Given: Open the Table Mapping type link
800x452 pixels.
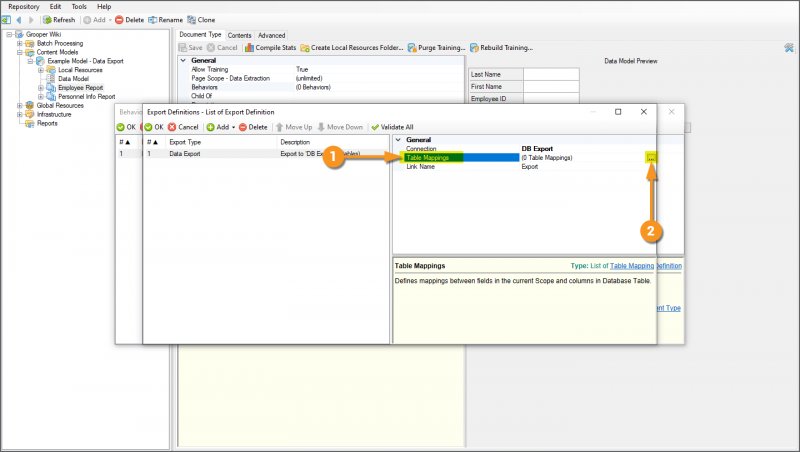Looking at the screenshot, I should click(x=632, y=266).
